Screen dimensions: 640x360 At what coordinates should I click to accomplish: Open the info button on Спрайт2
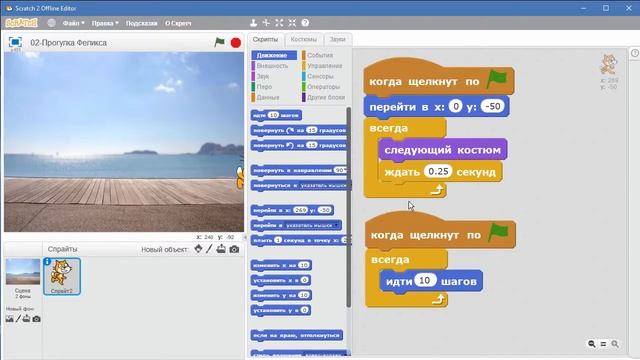[x=47, y=261]
